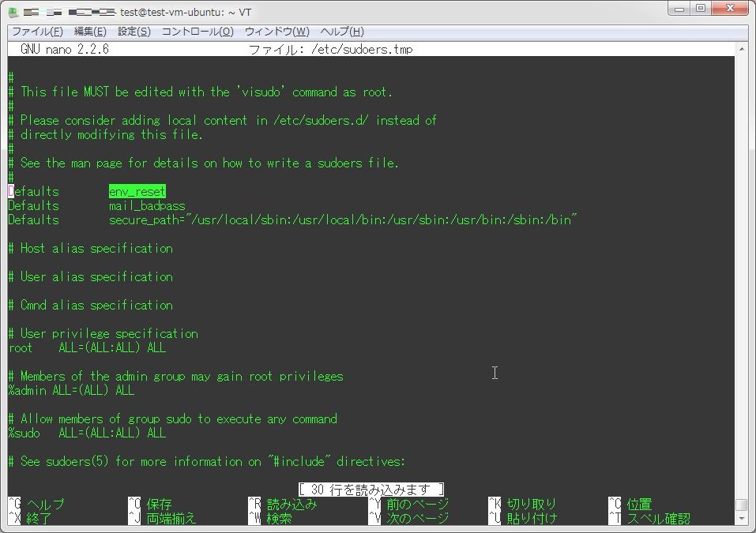Click the 'Please consider adding local content' line

222,120
